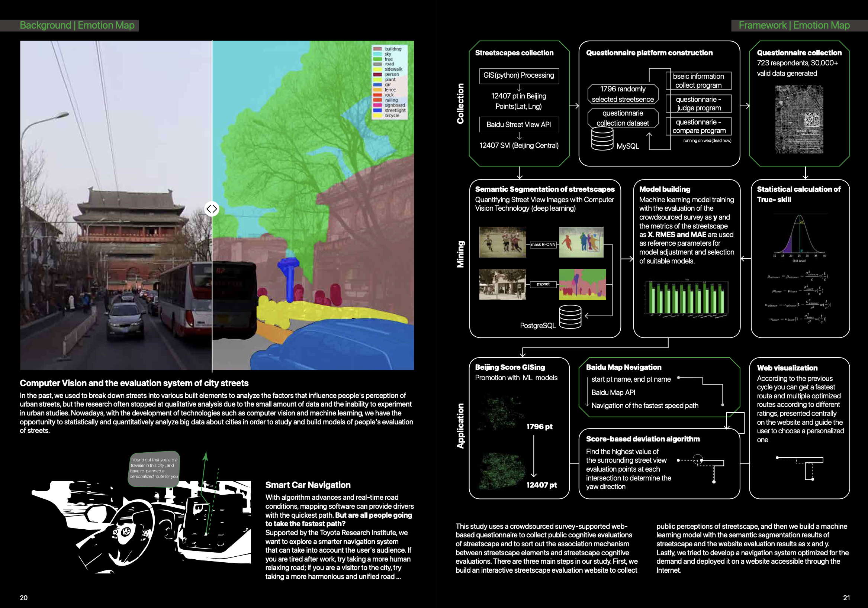Click the 'Baidu Map Nevigation' heading
Screen dimensions: 868x608
coord(623,367)
